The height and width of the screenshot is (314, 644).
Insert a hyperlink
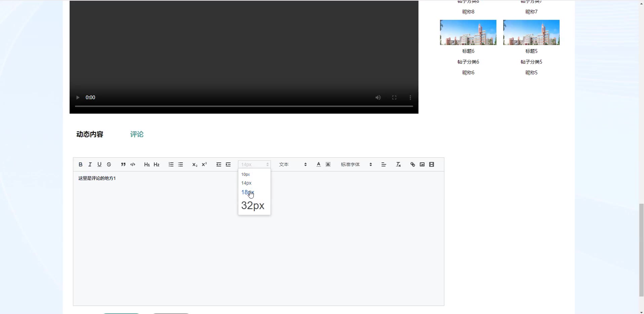[x=413, y=164]
